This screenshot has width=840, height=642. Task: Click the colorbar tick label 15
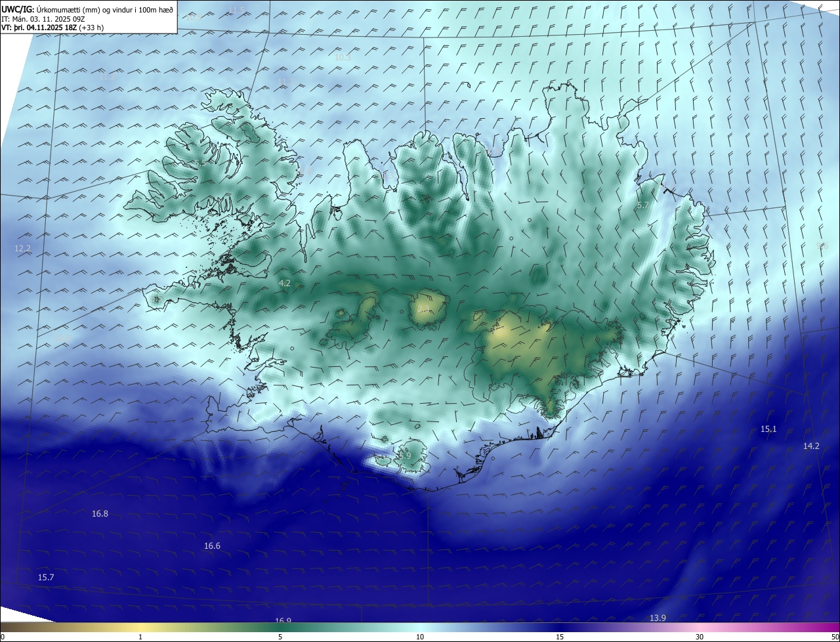pyautogui.click(x=560, y=637)
